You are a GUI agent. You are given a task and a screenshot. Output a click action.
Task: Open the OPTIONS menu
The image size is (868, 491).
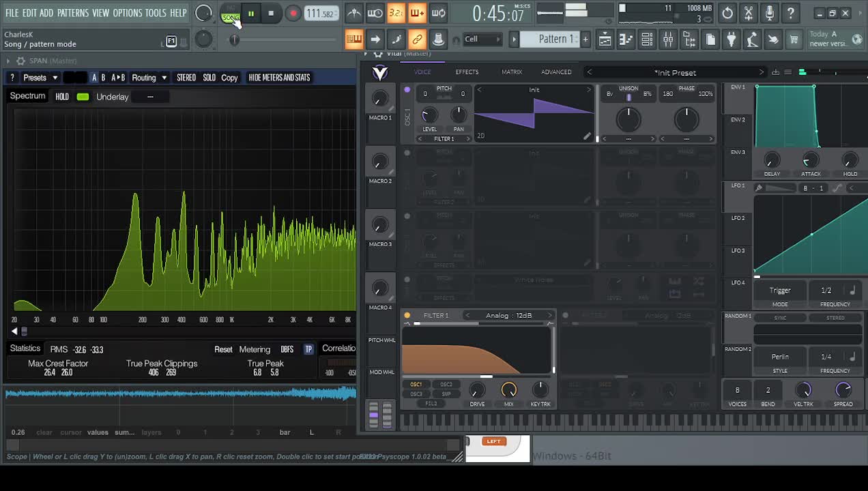point(128,13)
